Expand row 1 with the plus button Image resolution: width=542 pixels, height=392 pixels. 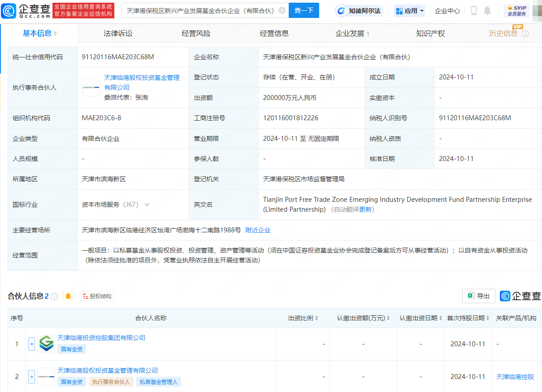[31, 344]
